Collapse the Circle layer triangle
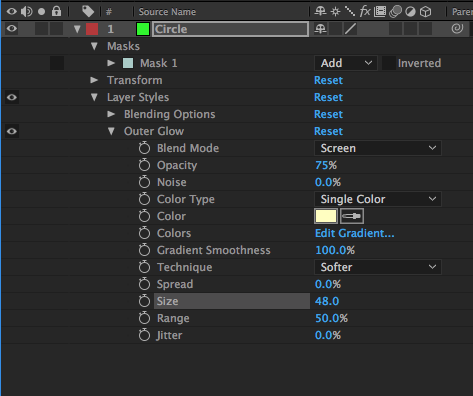Image resolution: width=473 pixels, height=396 pixels. click(77, 29)
